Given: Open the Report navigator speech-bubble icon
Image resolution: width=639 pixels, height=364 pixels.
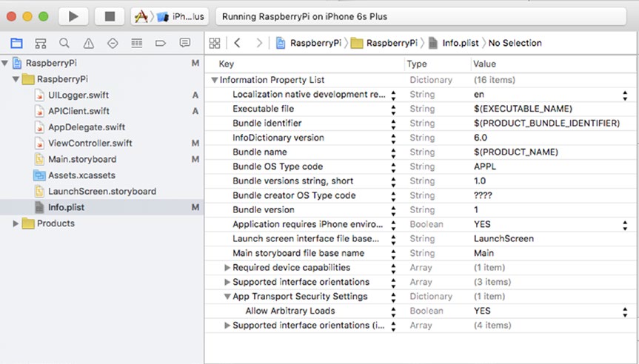Looking at the screenshot, I should click(185, 44).
